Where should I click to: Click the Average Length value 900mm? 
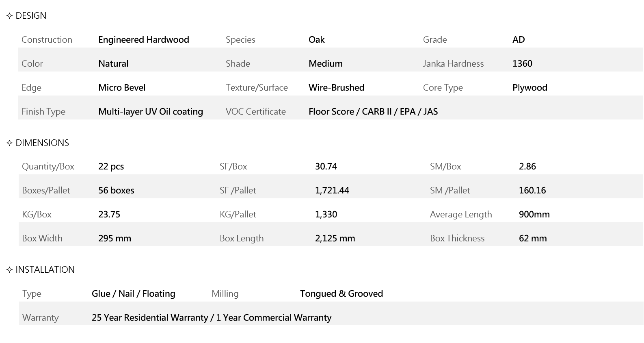[534, 215]
